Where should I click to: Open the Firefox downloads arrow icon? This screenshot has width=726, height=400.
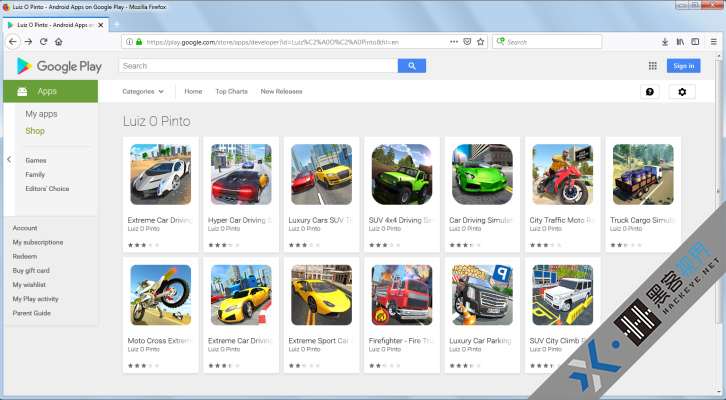click(664, 42)
